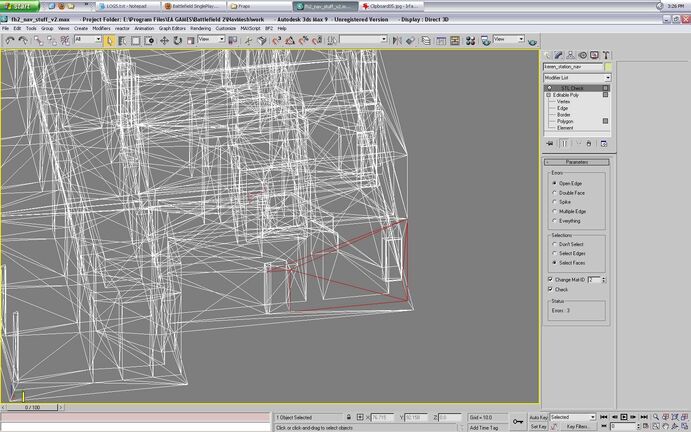Activate the Select and Move tool
The height and width of the screenshot is (432, 691).
coord(164,41)
